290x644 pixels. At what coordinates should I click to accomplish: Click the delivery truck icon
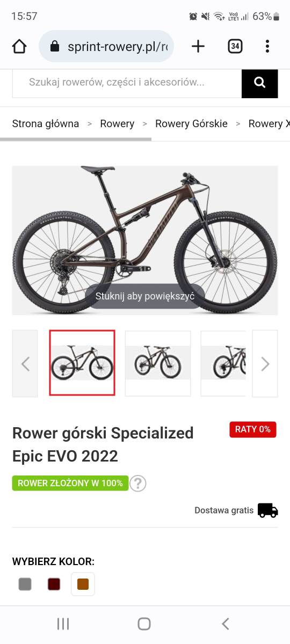pyautogui.click(x=267, y=510)
